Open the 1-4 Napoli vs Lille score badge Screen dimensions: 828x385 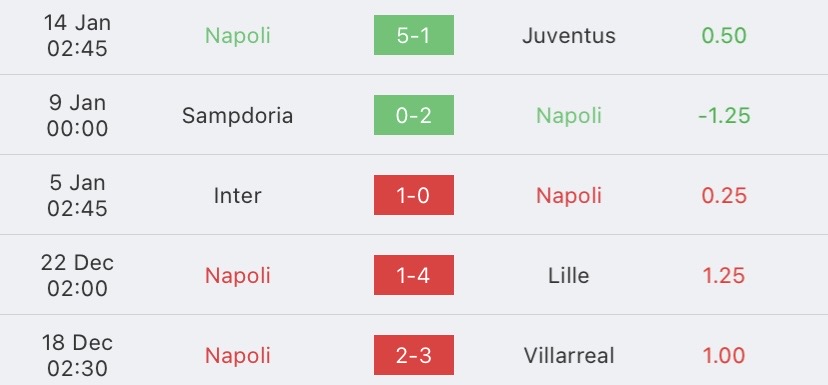(413, 275)
